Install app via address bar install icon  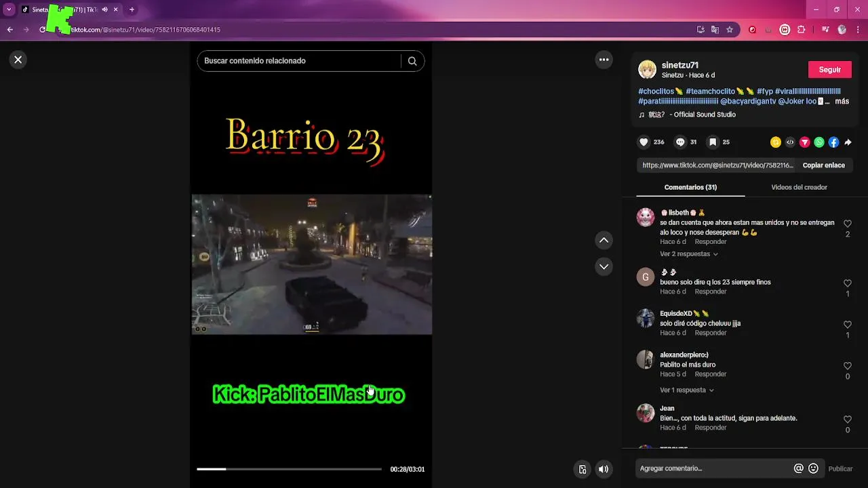[701, 30]
